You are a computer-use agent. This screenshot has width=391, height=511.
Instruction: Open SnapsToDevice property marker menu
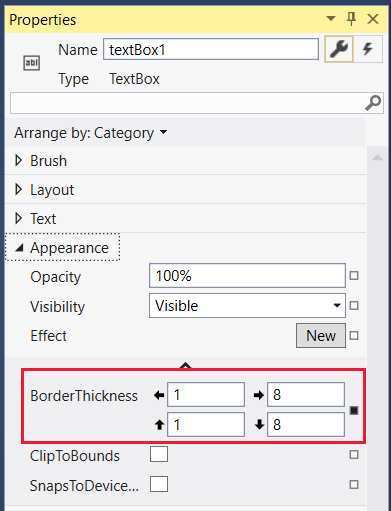(x=354, y=484)
